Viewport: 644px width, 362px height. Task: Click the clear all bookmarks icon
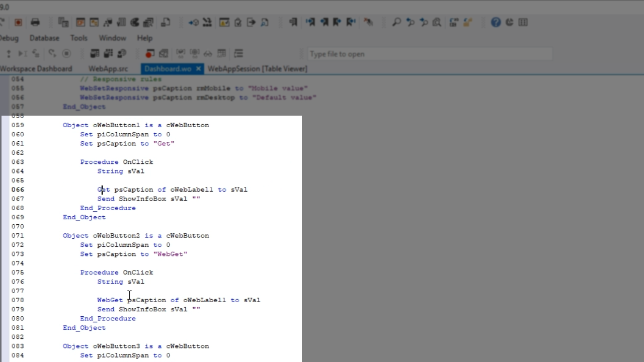[x=368, y=22]
